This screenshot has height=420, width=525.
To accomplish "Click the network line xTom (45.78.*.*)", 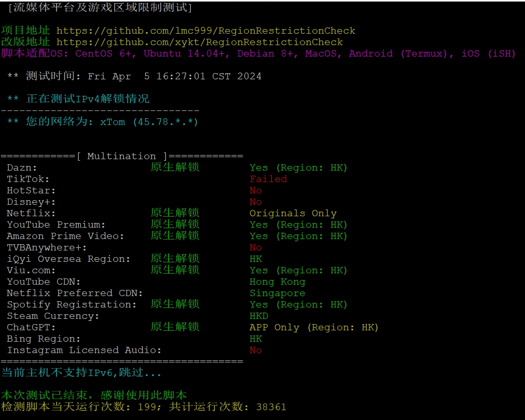I will pos(102,121).
